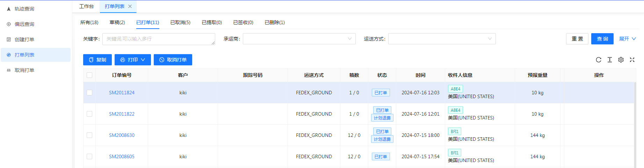Check the row for order SM2011824
The width and height of the screenshot is (644, 168).
[89, 93]
